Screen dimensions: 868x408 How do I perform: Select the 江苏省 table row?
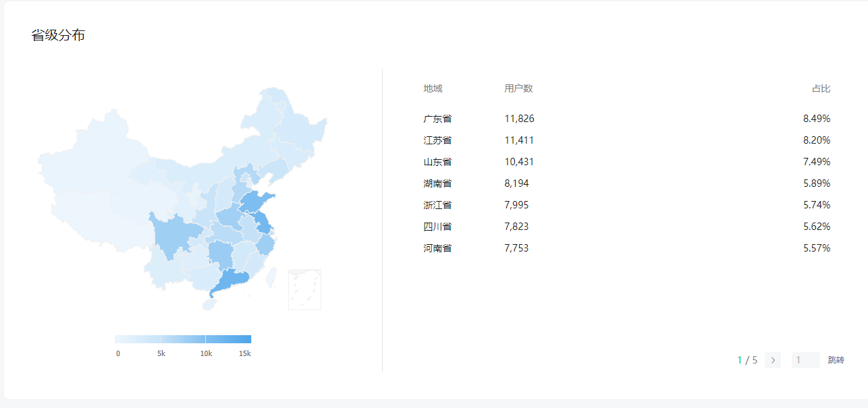pos(437,140)
